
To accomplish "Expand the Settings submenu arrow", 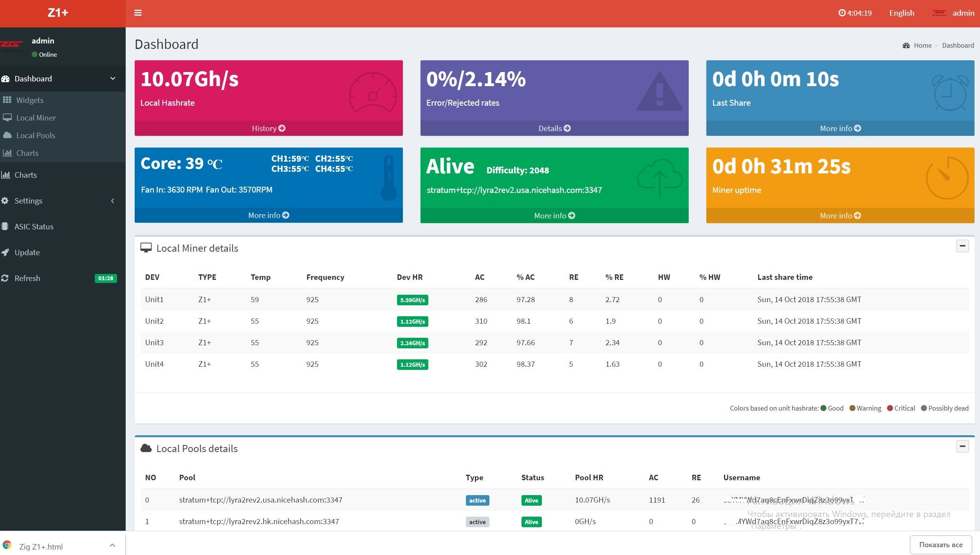I will tap(113, 201).
